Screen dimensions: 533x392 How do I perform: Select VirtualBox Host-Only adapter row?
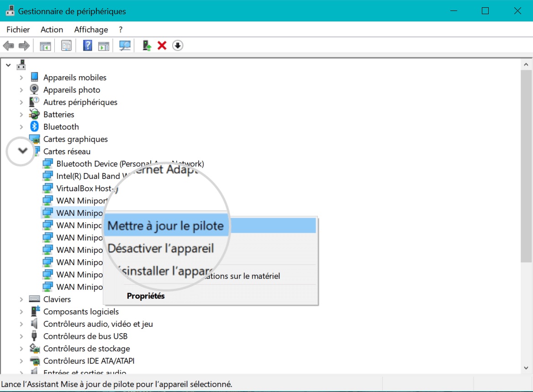coord(87,188)
